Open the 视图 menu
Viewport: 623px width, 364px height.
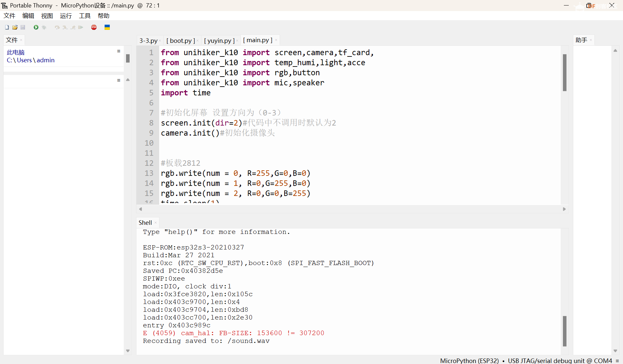[x=47, y=16]
